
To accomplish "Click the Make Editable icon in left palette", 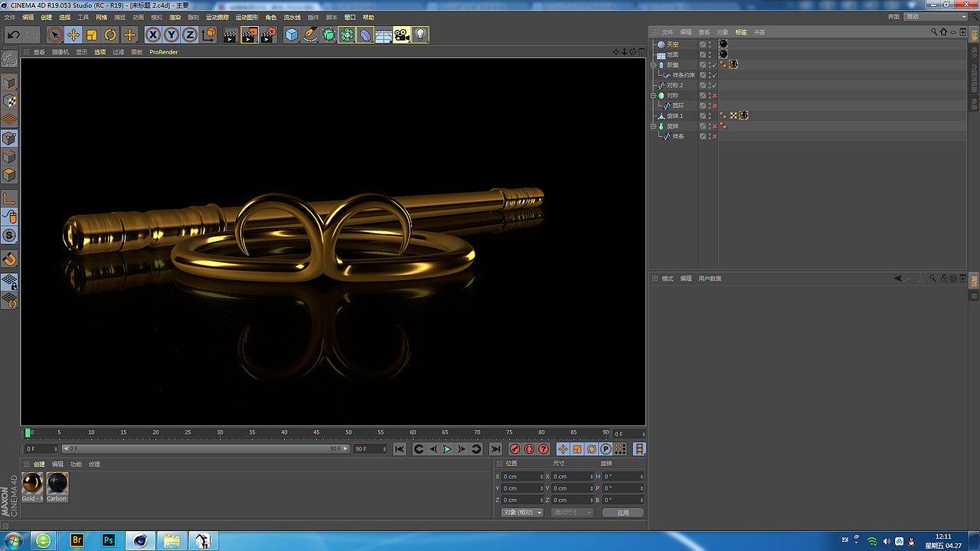I will [x=9, y=59].
